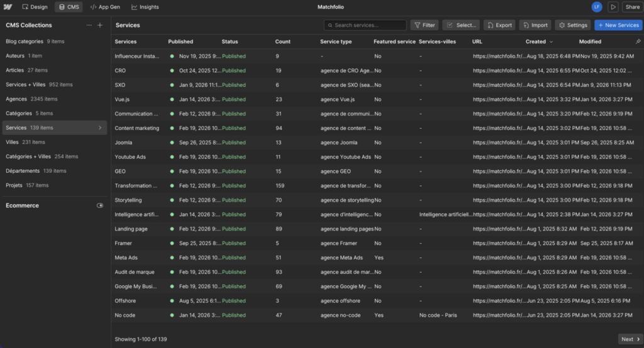
Task: Click the Modified column header
Action: click(x=590, y=41)
